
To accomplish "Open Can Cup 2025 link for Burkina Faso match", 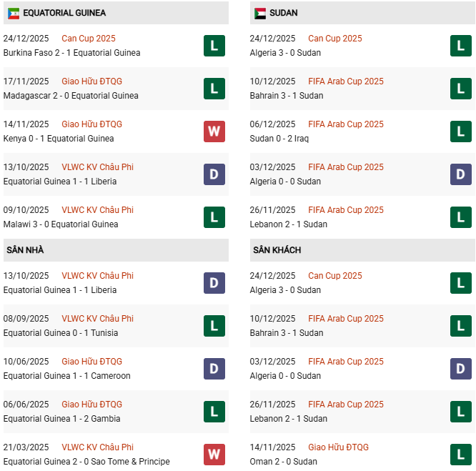I will click(89, 39).
